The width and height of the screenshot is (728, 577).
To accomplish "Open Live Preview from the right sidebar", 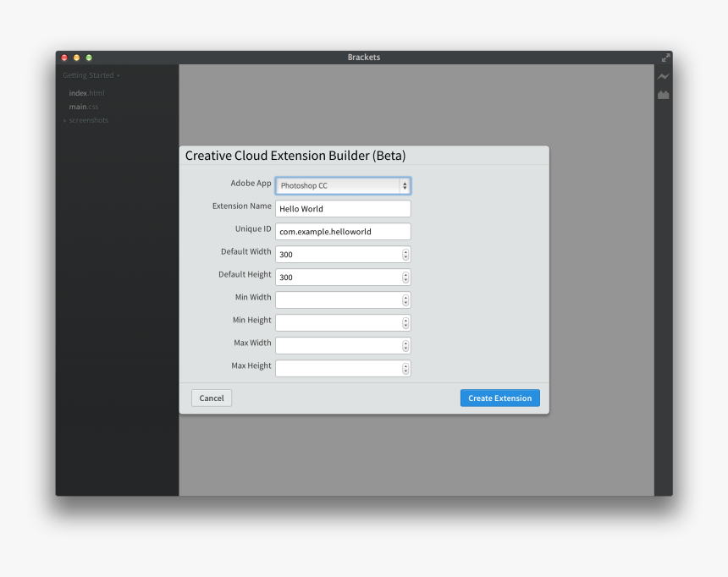I will pos(663,76).
